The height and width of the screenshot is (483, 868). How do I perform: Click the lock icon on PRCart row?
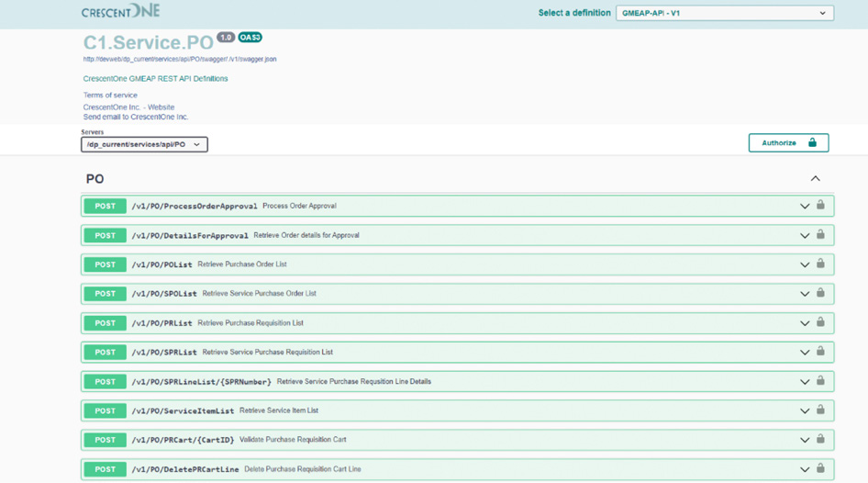820,439
